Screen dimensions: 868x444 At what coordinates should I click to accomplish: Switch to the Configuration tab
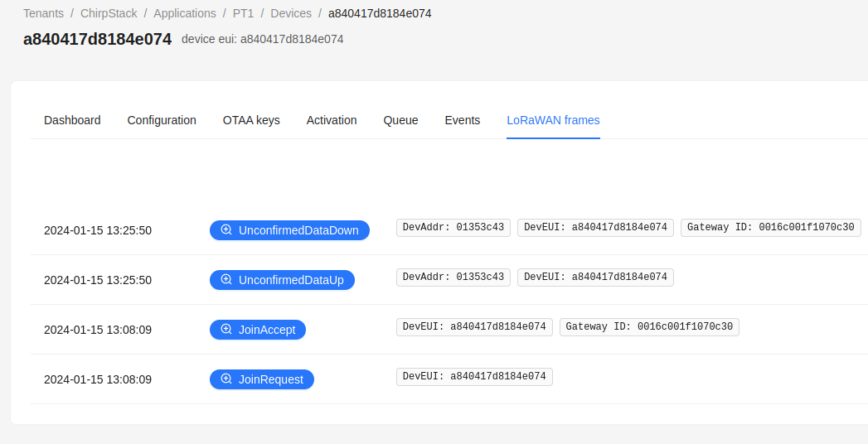(162, 120)
